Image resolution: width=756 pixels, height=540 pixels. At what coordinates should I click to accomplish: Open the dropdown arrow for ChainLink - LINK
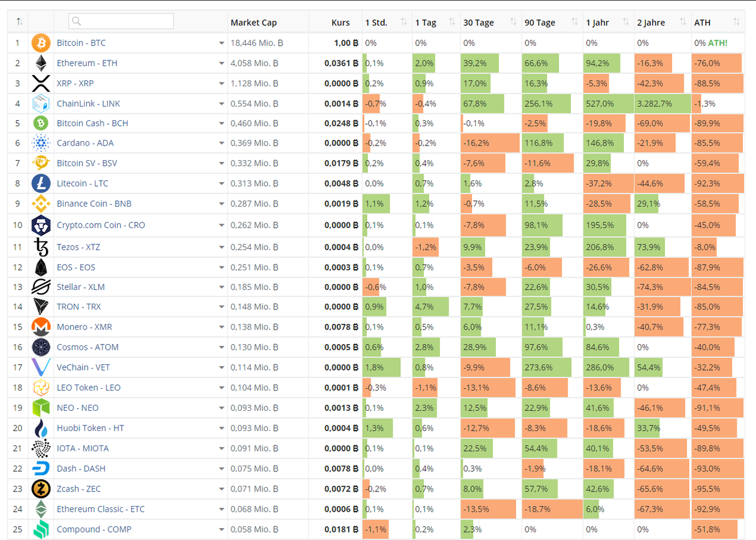pyautogui.click(x=221, y=104)
